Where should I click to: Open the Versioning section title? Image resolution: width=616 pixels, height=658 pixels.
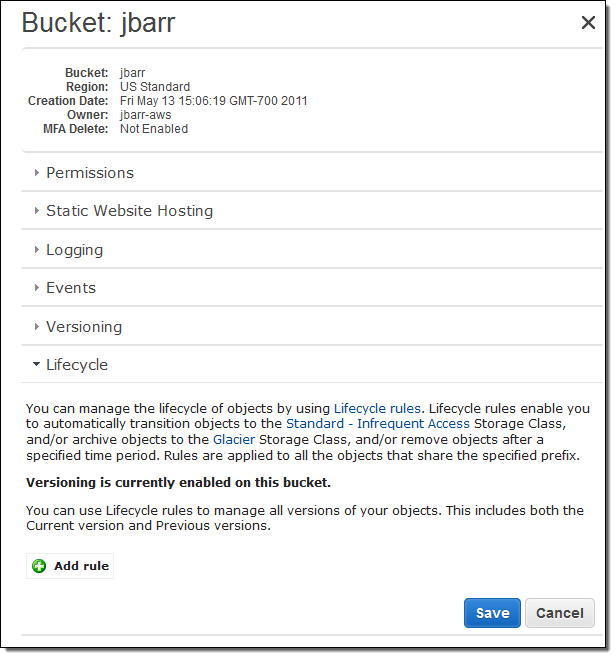(84, 327)
